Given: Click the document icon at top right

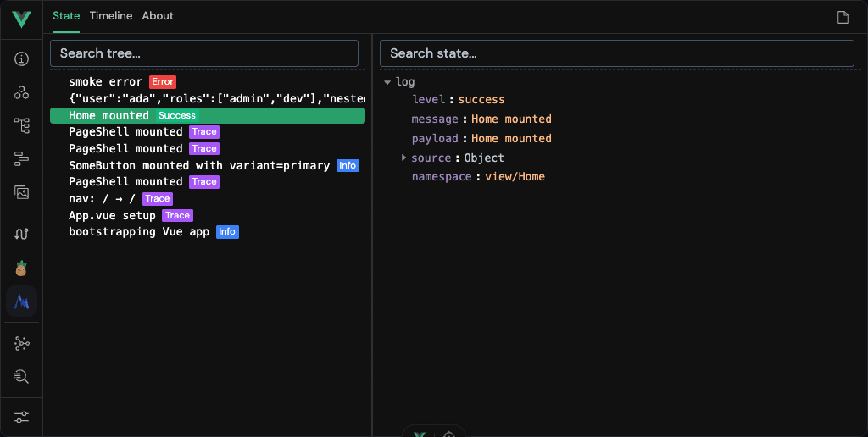Looking at the screenshot, I should point(843,18).
